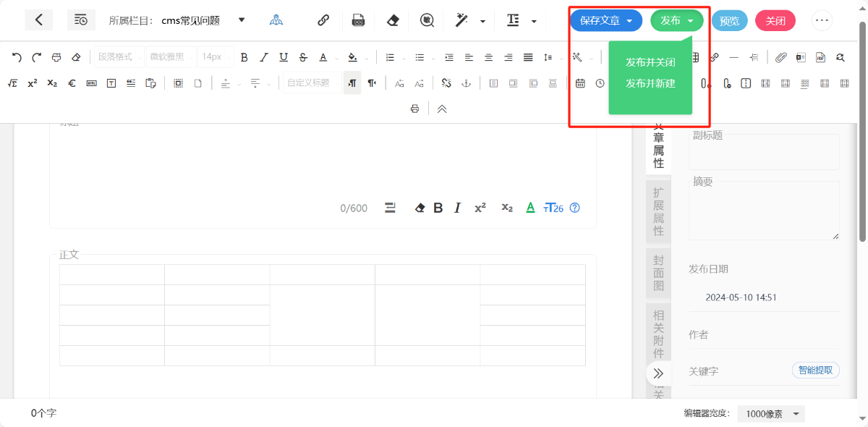
Task: Select 发布并关闭 from the publish menu
Action: (x=650, y=62)
